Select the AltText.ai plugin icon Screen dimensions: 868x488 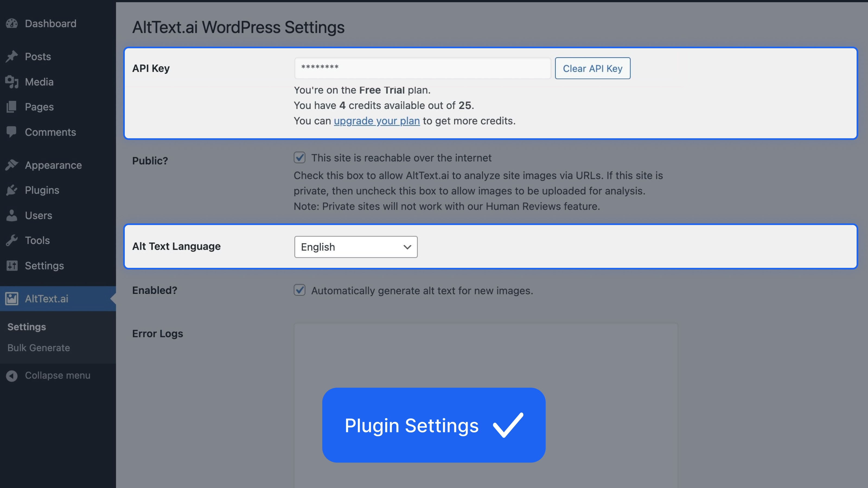(x=12, y=299)
